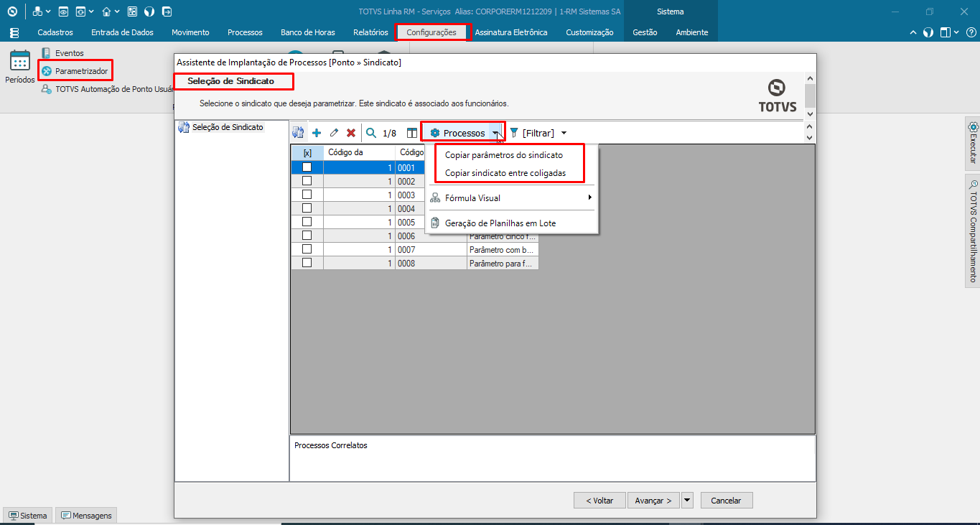Check the box for row 0002
This screenshot has width=980, height=525.
[307, 181]
